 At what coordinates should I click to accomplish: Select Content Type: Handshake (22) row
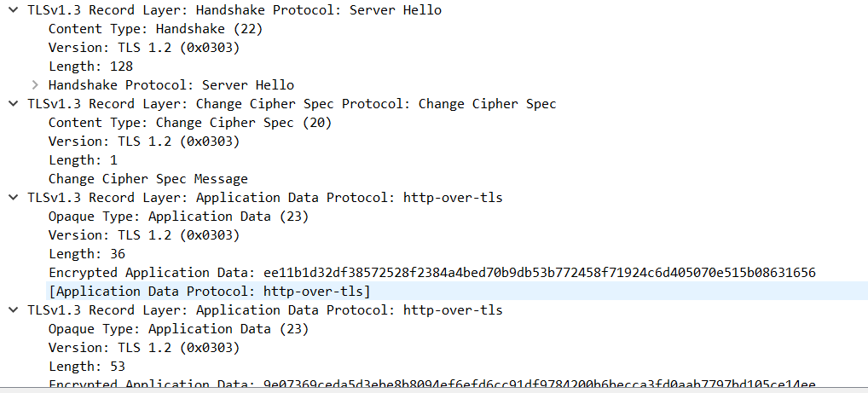[155, 29]
